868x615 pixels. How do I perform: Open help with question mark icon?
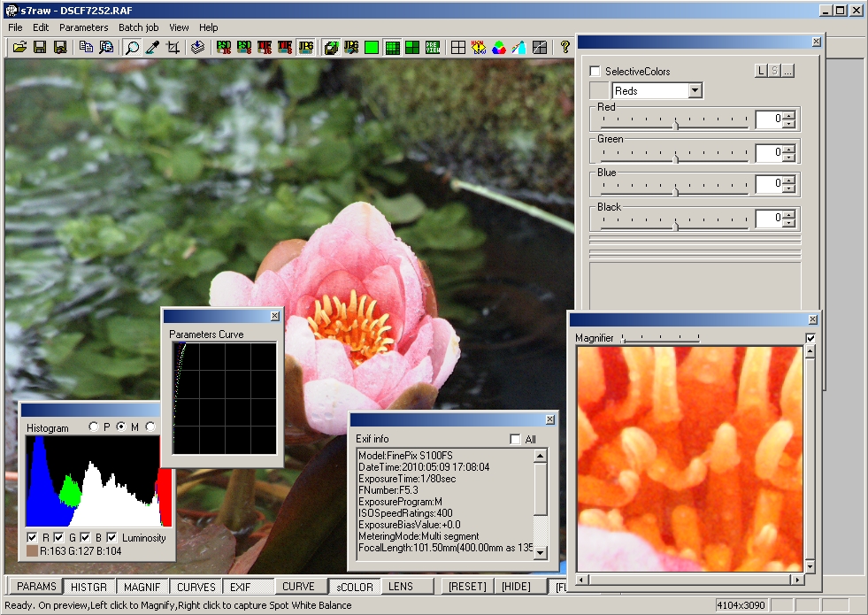click(565, 48)
